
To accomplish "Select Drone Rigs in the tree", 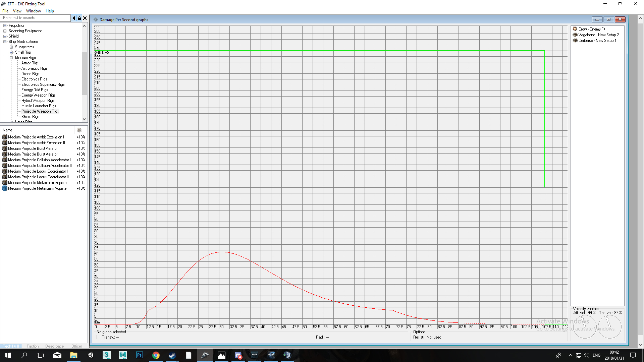I will [x=30, y=74].
